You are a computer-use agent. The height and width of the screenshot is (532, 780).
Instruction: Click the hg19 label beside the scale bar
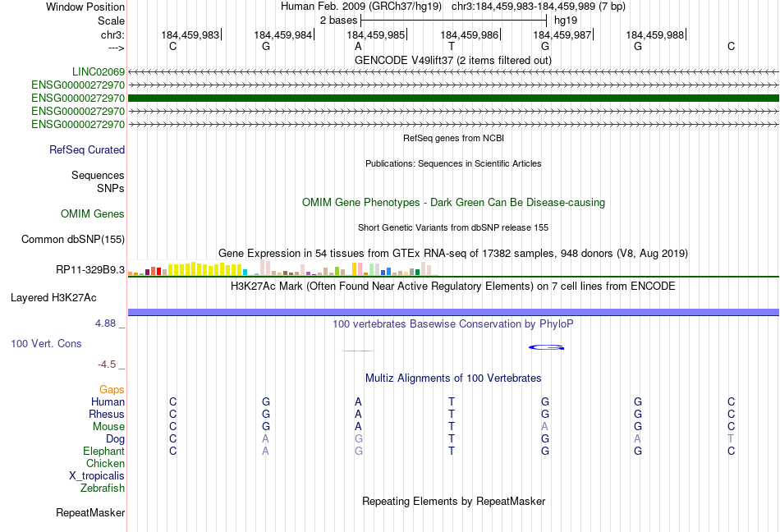pyautogui.click(x=566, y=21)
